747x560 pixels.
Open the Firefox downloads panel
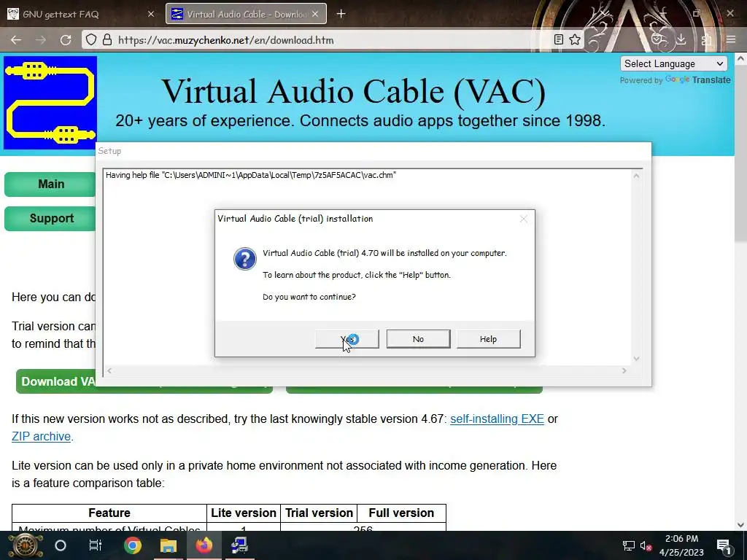tap(681, 40)
